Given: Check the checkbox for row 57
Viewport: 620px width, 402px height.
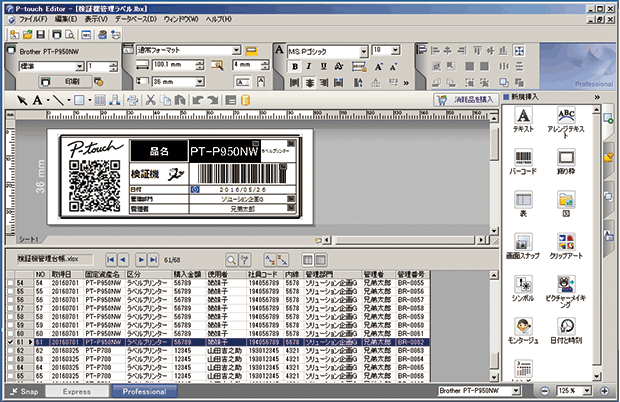Looking at the screenshot, I should click(10, 308).
